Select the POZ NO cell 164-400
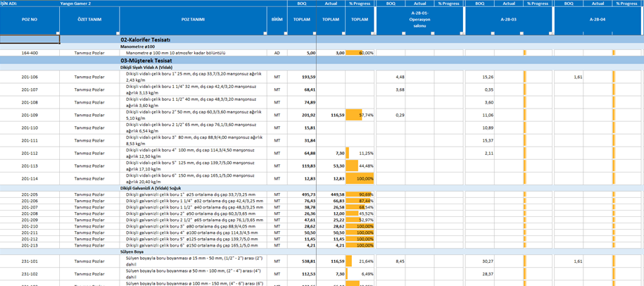The image size is (644, 286). point(30,53)
